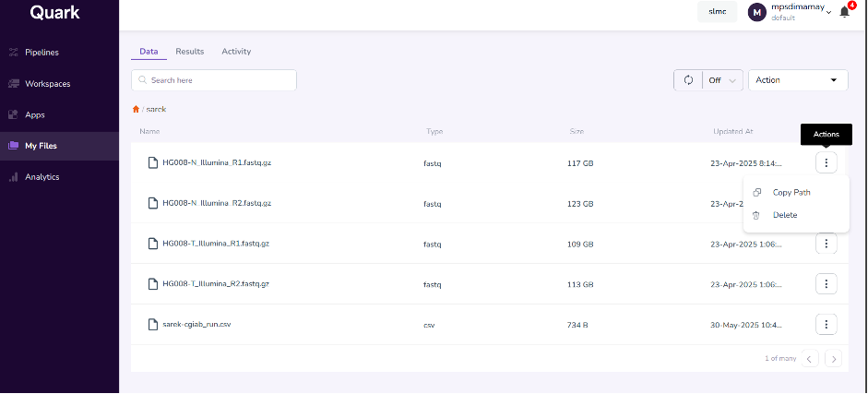The width and height of the screenshot is (868, 394).
Task: Open actions menu for sarek-cgiab_run.csv
Action: point(826,324)
